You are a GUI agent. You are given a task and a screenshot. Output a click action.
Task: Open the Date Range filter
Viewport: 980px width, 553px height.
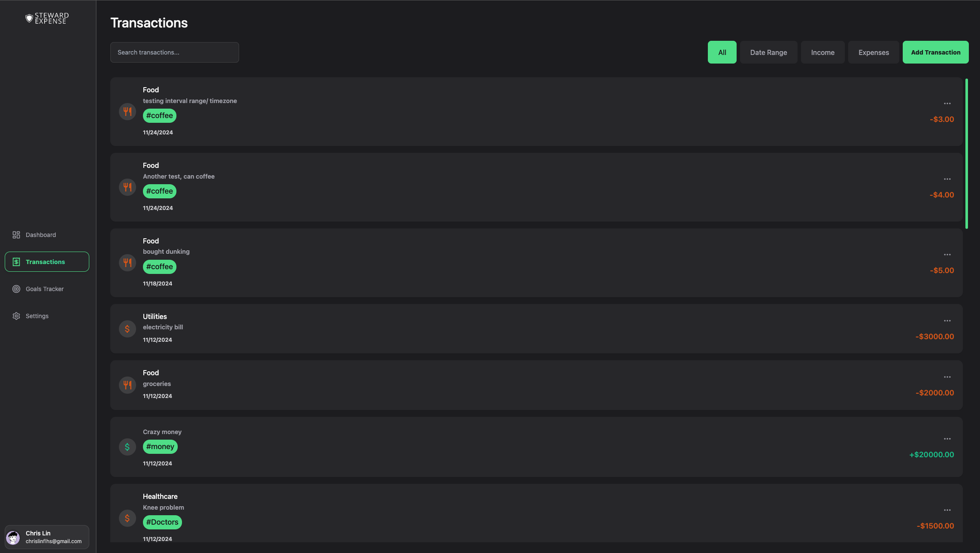coord(768,52)
